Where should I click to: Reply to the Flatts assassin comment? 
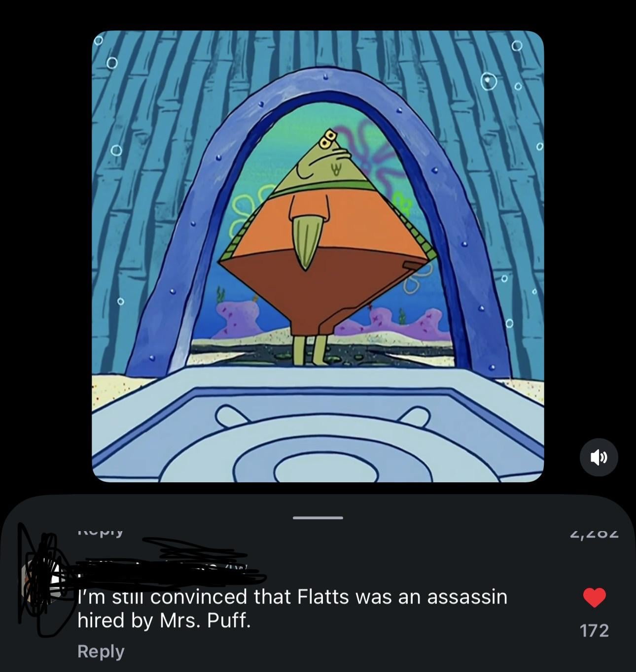101,651
